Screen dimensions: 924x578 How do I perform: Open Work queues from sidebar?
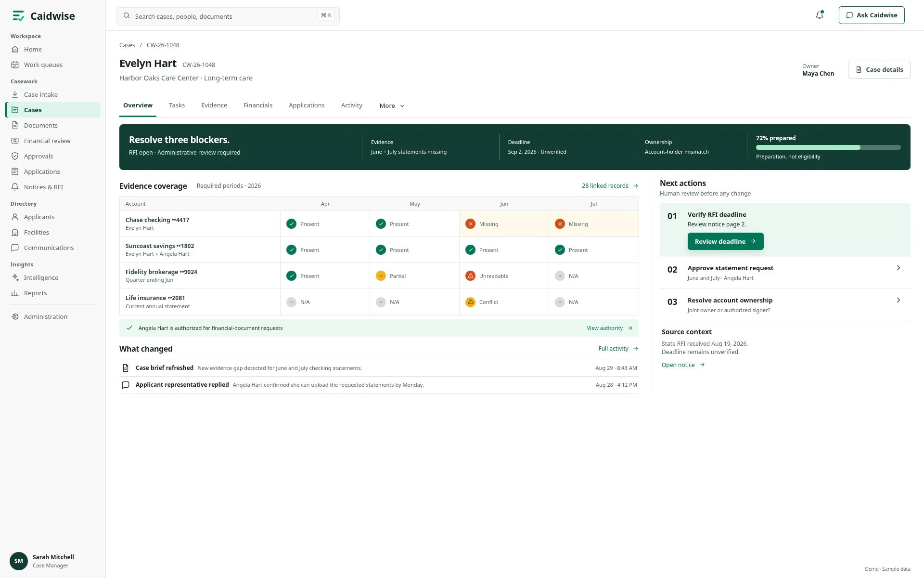(53, 65)
